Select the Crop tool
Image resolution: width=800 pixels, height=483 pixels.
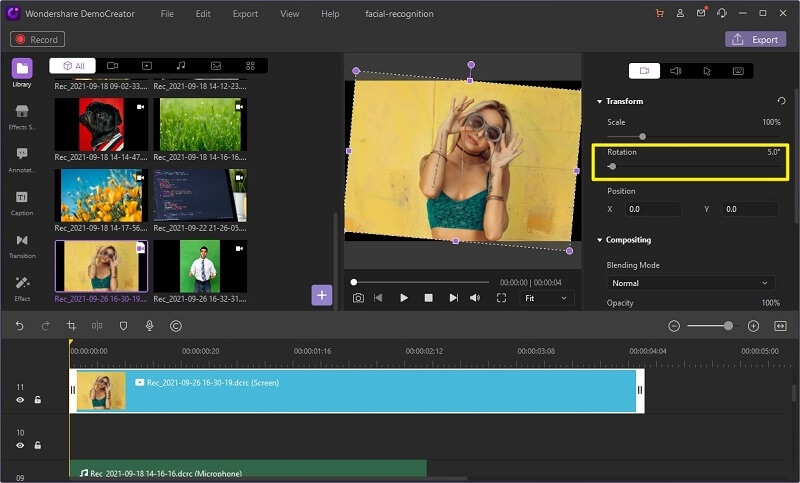71,326
